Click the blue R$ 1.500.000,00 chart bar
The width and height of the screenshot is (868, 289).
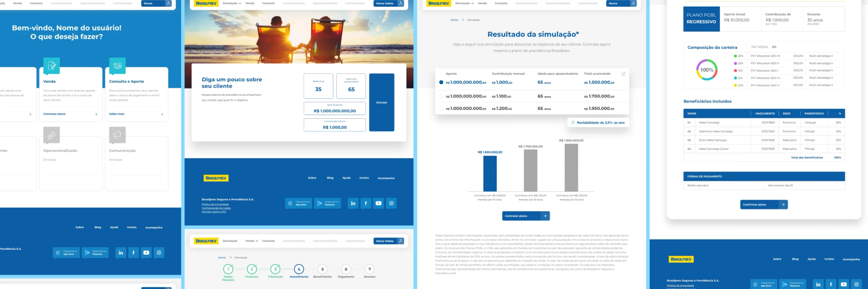490,173
